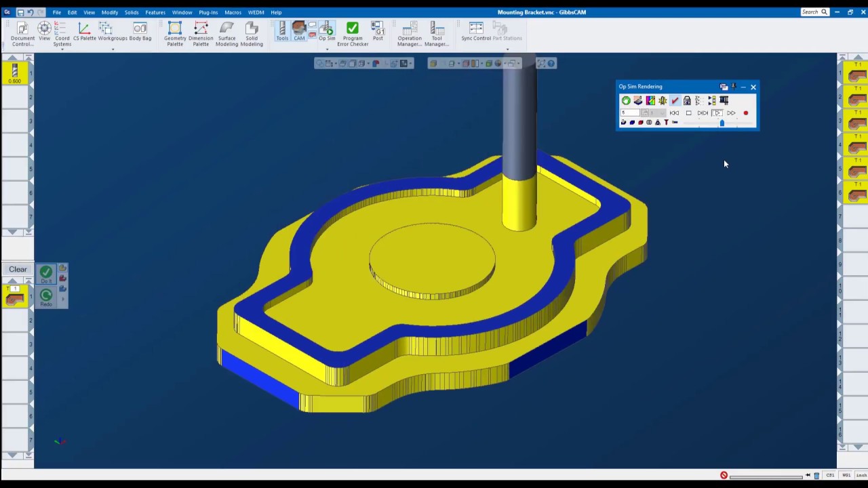Screen dimensions: 868x488
Task: Open the Document Control dialog
Action: [22, 33]
